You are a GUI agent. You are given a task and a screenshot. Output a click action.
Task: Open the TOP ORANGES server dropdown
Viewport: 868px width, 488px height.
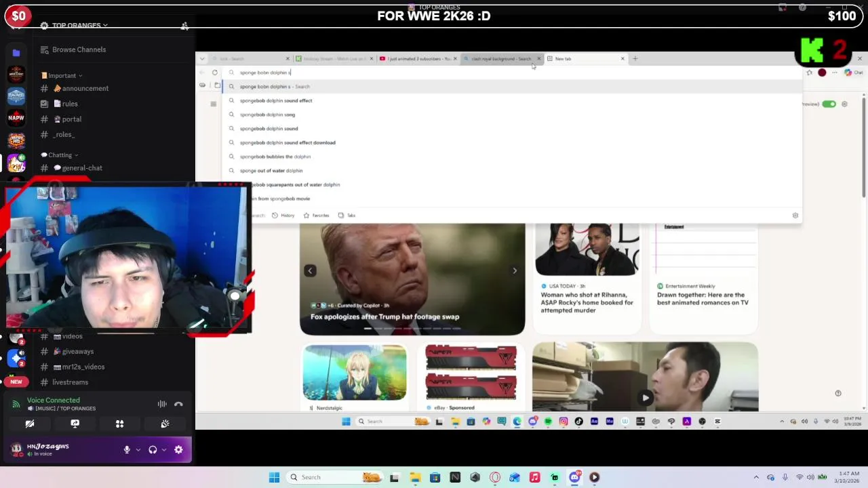(80, 26)
